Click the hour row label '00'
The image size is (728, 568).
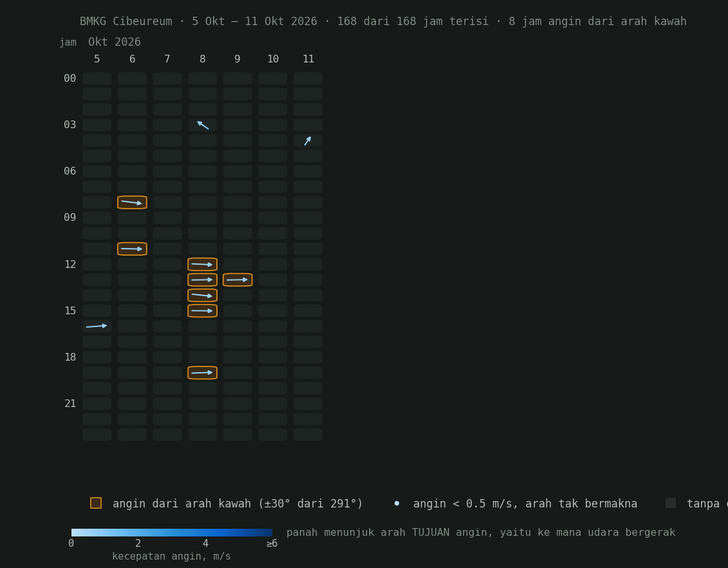70,79
